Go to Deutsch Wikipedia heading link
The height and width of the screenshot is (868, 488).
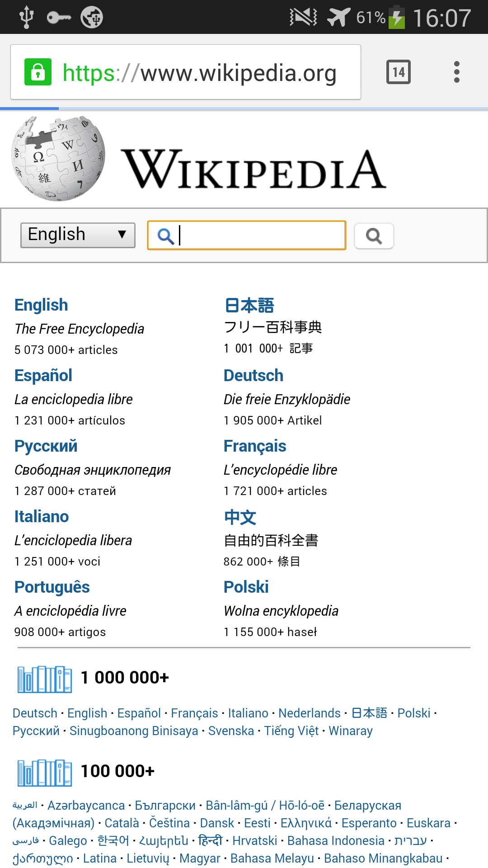pos(253,376)
